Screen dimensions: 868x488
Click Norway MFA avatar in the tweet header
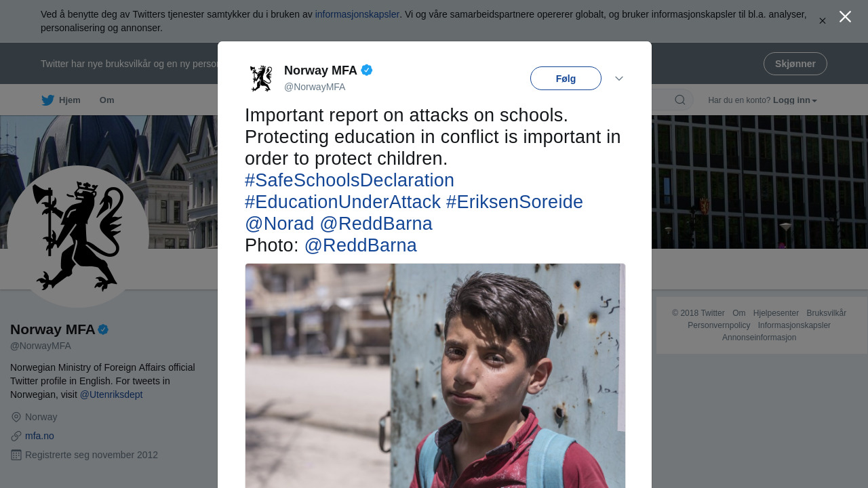[261, 79]
